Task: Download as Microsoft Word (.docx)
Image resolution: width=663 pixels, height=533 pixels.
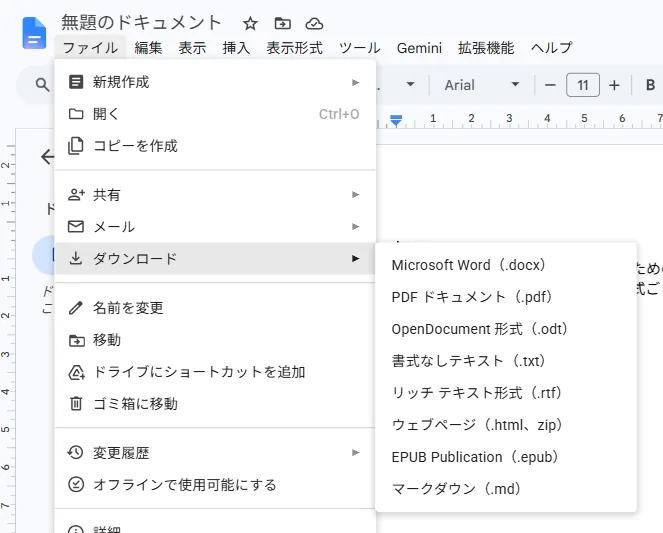Action: pos(506,265)
